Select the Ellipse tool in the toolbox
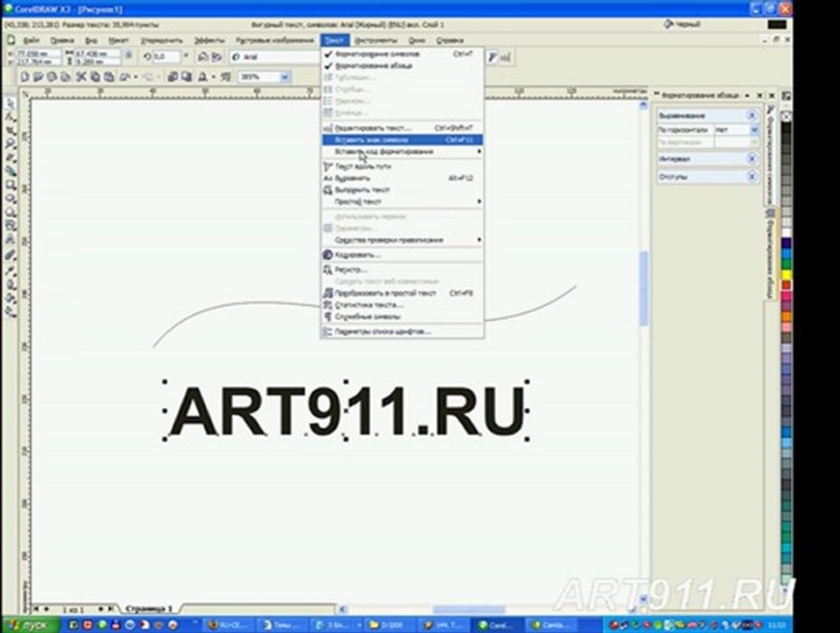840x633 pixels. (11, 199)
